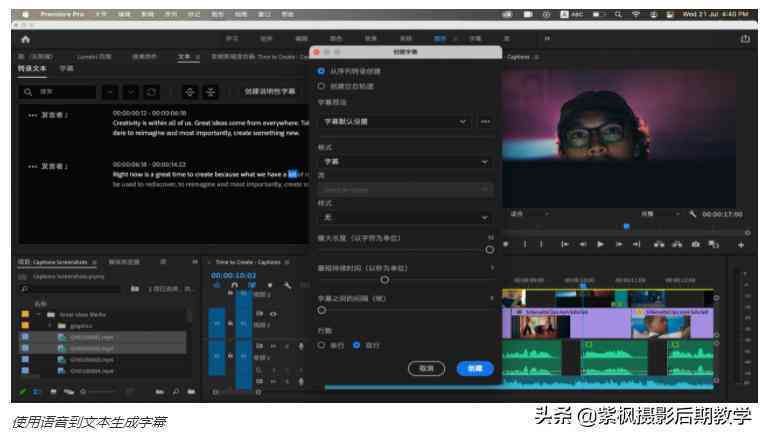764x438 pixels.
Task: Go to Out point in Program monitor
Action: (x=636, y=244)
